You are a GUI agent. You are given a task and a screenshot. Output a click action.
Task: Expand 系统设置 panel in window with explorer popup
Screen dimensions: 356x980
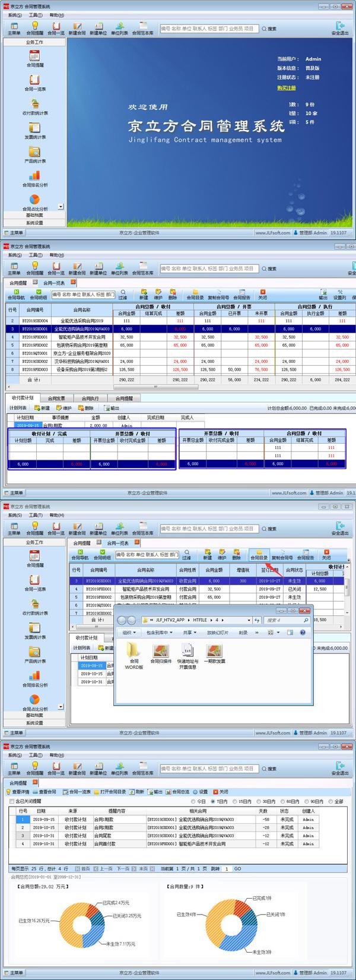click(34, 723)
